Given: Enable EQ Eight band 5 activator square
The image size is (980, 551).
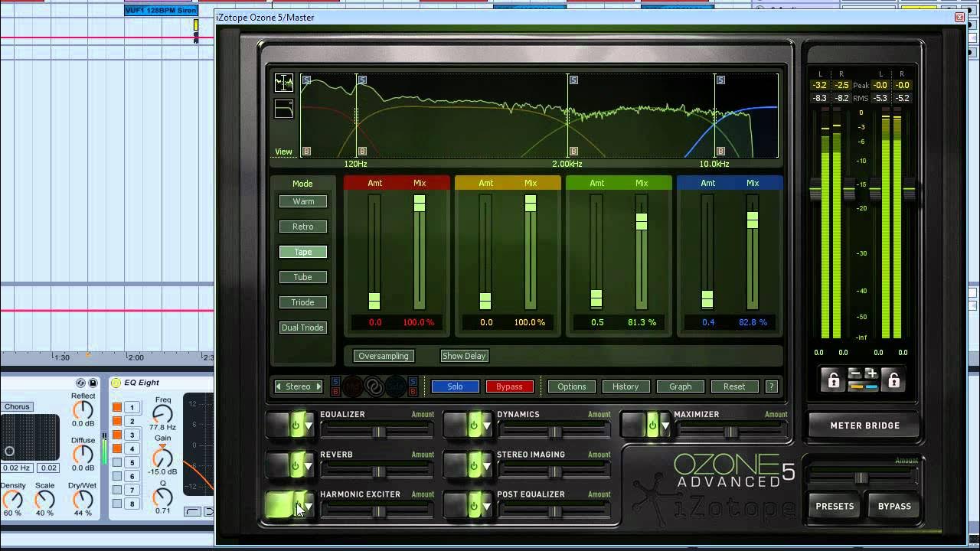Looking at the screenshot, I should point(117,462).
